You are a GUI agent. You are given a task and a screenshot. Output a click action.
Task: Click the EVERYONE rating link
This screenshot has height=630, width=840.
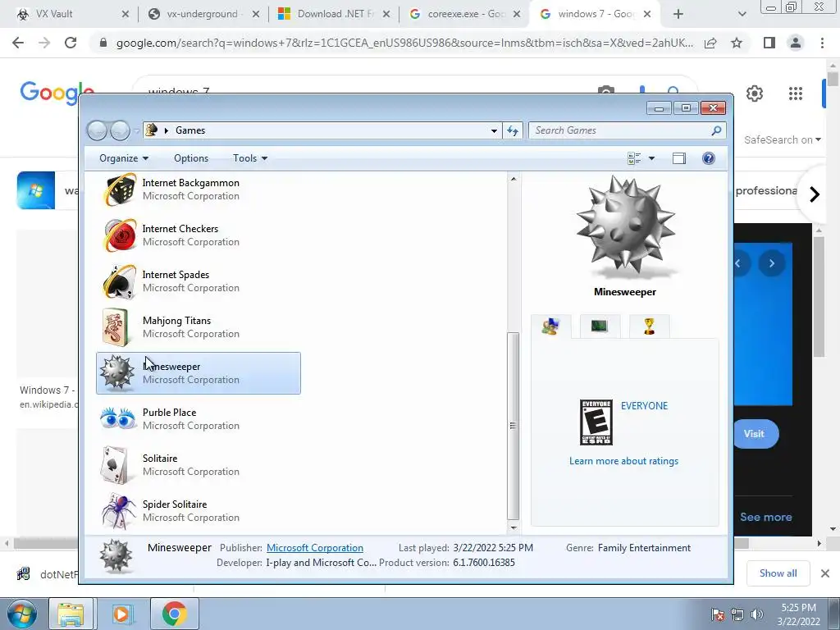click(645, 406)
